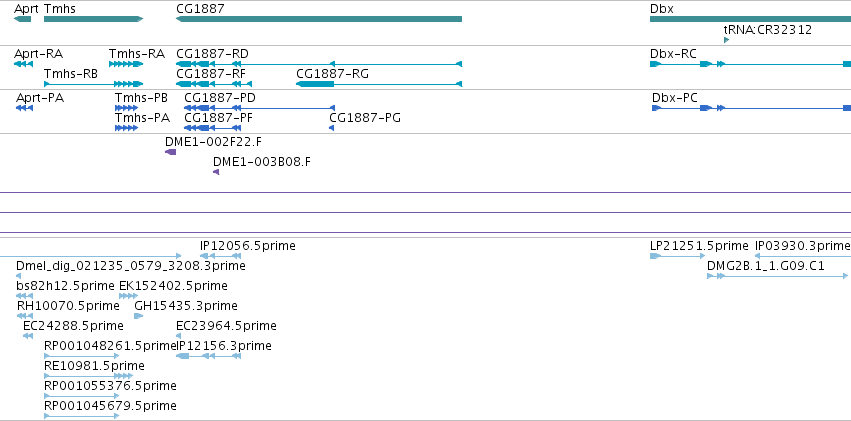Select the CG1887-PD protein feature
The height and width of the screenshot is (421, 851).
click(259, 108)
